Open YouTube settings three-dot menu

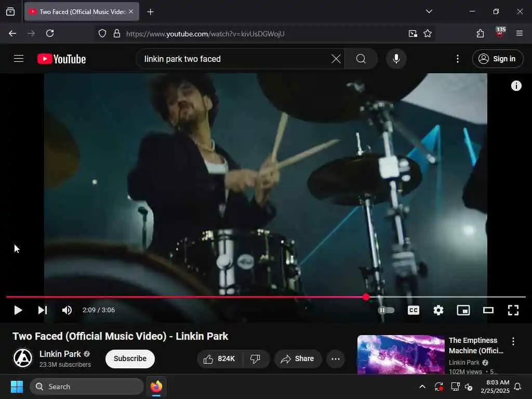coord(457,59)
